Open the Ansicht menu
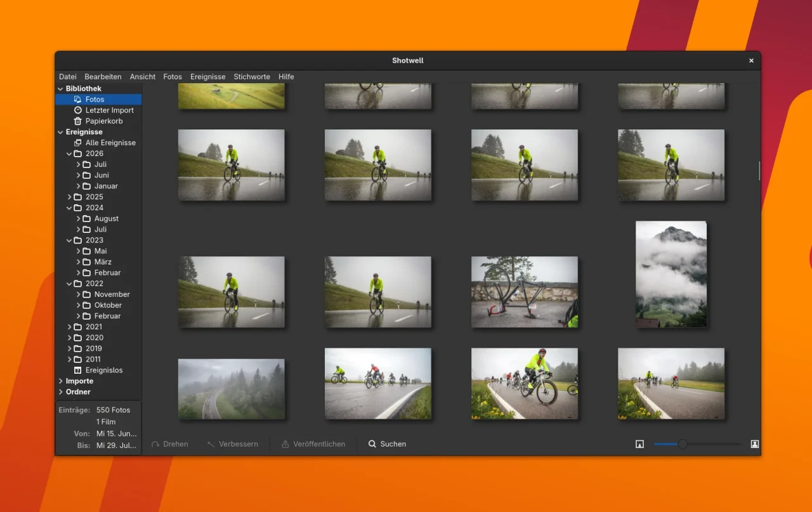The height and width of the screenshot is (512, 812). pos(143,77)
